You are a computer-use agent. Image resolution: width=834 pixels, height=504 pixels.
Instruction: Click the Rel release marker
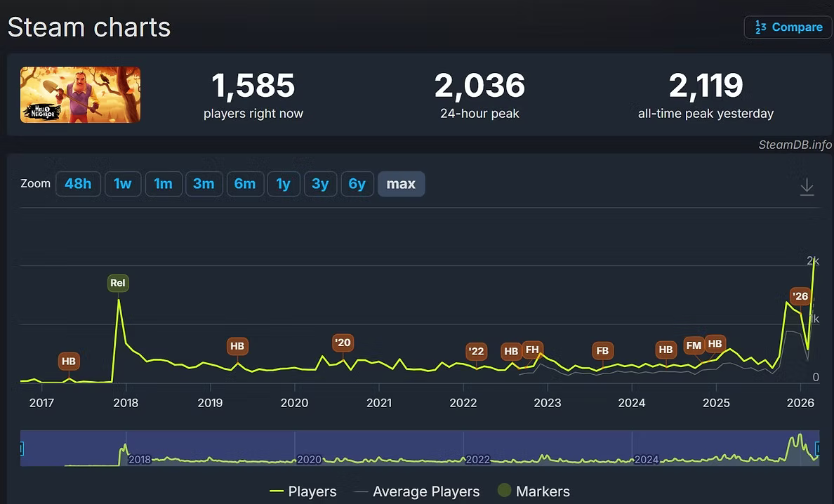point(117,283)
